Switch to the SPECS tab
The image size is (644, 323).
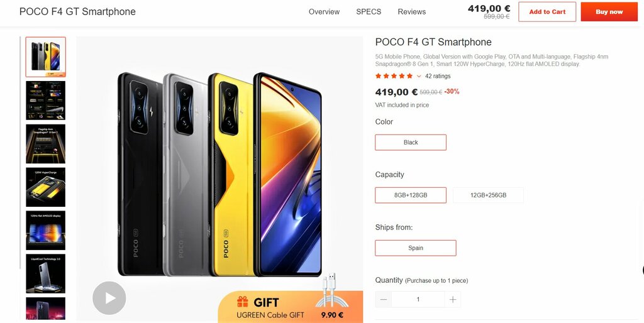[369, 12]
